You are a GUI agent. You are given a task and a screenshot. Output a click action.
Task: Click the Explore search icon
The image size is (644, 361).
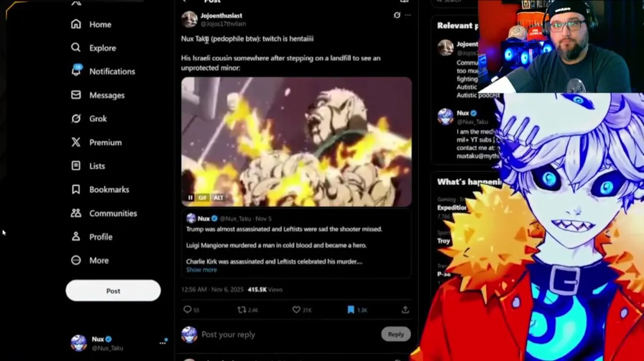point(76,48)
